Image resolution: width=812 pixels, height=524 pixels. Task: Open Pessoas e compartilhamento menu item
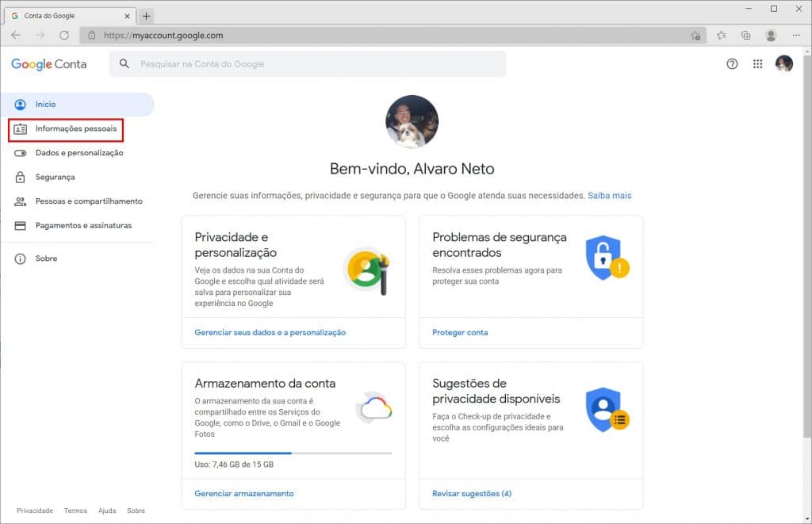[89, 201]
